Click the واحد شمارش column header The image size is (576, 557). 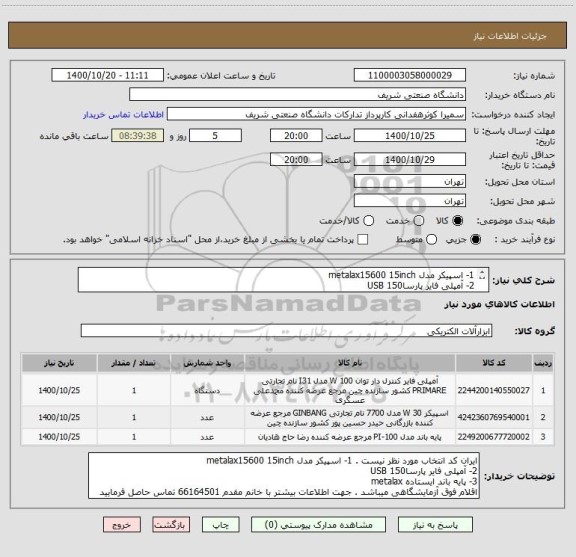(207, 363)
